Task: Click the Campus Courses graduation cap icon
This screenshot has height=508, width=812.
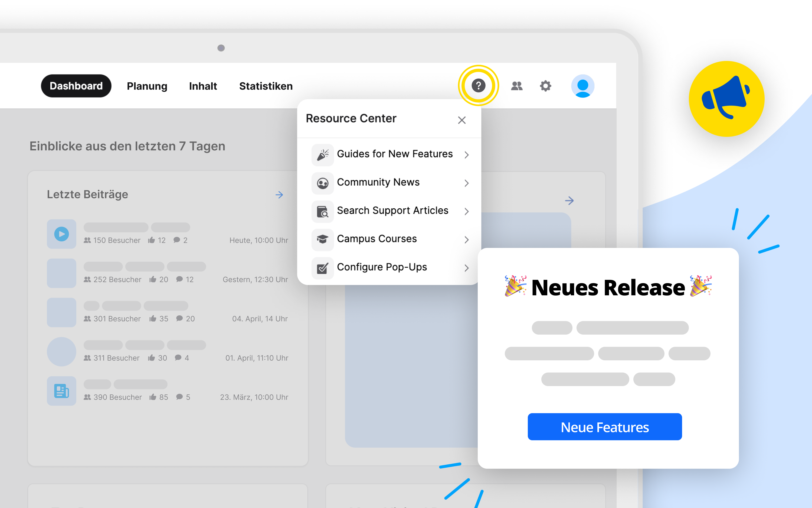Action: [x=322, y=240]
